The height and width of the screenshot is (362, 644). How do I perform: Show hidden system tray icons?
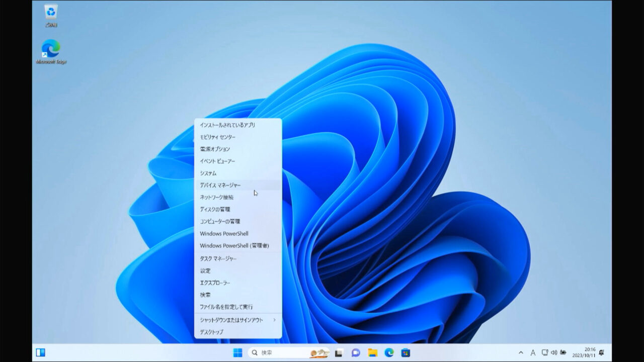pyautogui.click(x=521, y=352)
